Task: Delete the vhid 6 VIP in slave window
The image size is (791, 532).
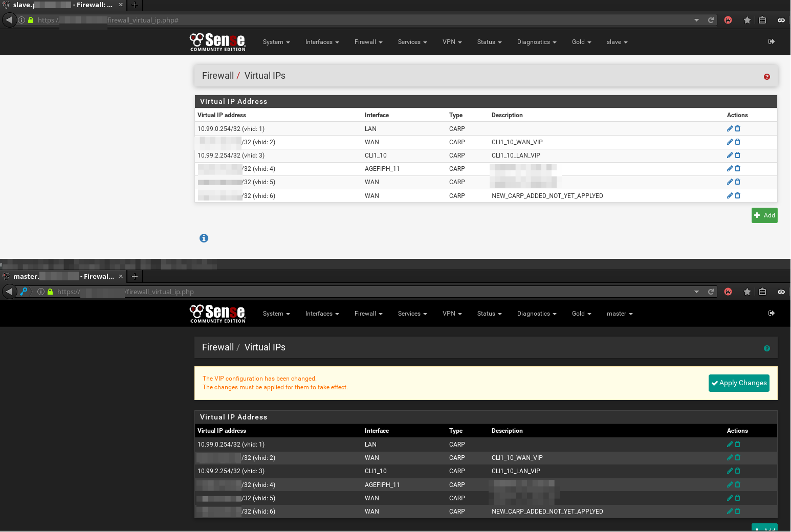Action: coord(737,195)
